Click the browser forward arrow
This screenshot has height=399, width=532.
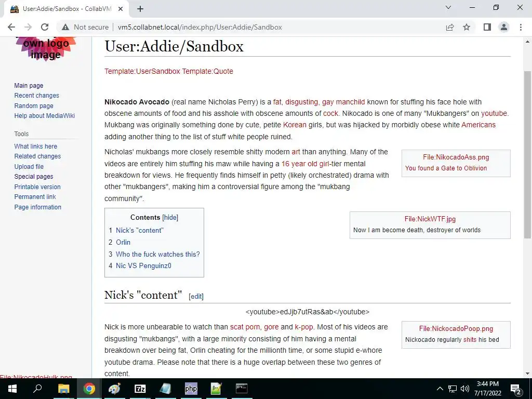click(x=28, y=27)
